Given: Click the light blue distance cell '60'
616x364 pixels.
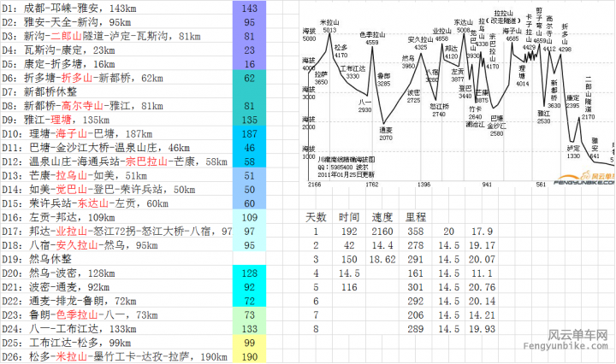Looking at the screenshot, I should 250,203.
